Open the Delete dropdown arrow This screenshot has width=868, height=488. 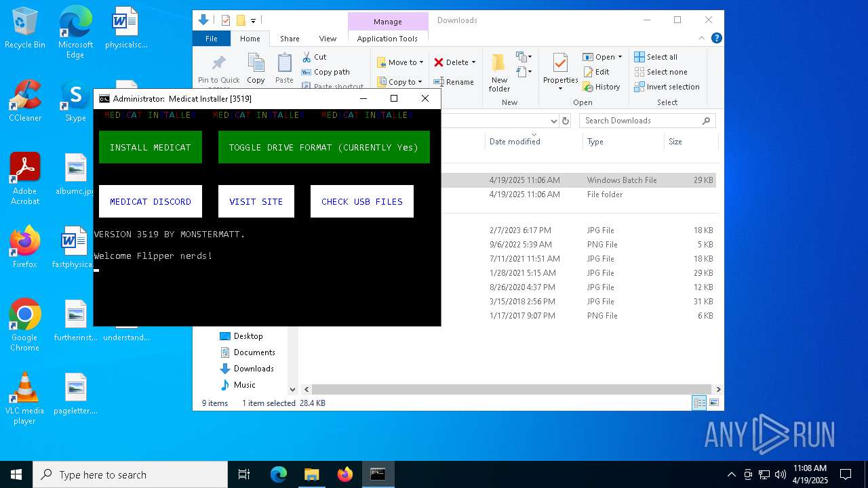[473, 62]
